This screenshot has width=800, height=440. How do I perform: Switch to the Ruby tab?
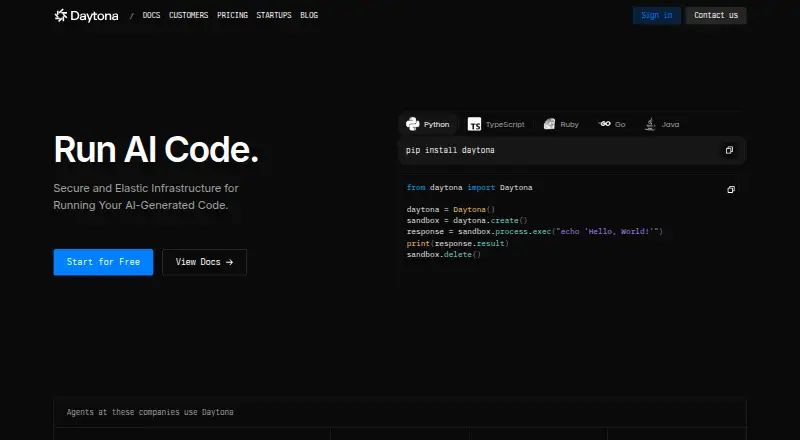(x=561, y=124)
